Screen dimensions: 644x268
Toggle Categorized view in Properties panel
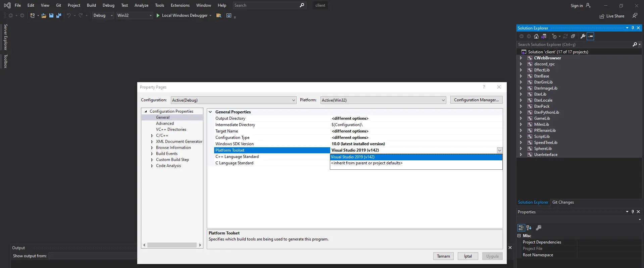coord(521,228)
